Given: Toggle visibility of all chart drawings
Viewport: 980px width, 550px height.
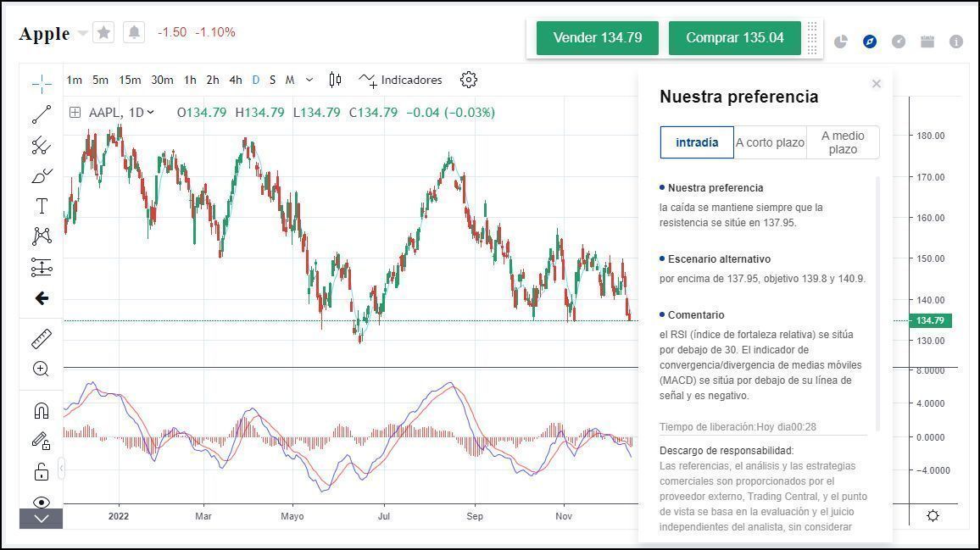Looking at the screenshot, I should pos(41,500).
